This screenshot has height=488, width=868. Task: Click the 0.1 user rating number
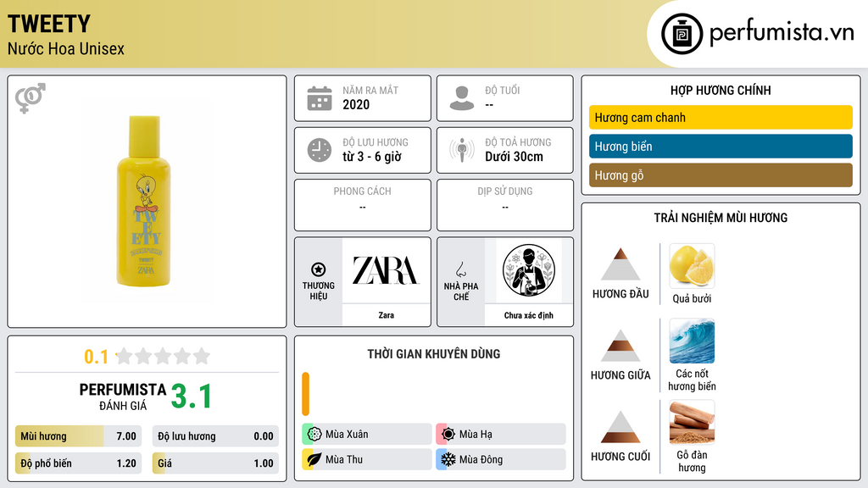(97, 357)
